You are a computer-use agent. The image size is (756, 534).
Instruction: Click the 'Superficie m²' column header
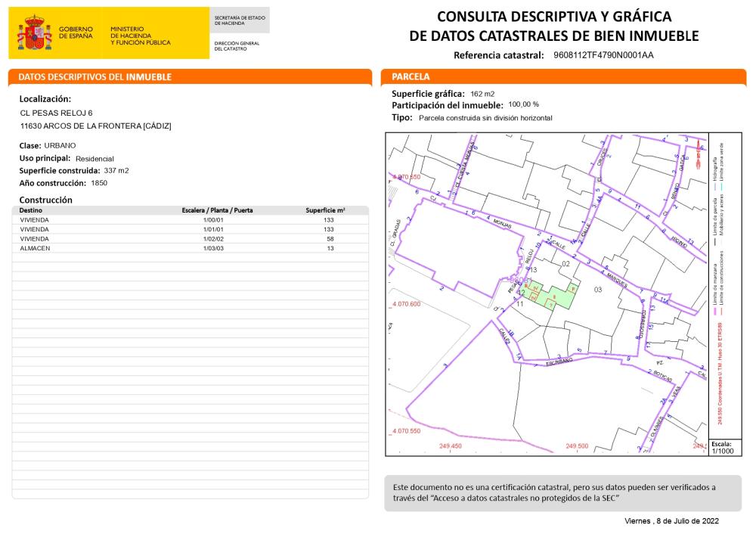click(x=325, y=210)
